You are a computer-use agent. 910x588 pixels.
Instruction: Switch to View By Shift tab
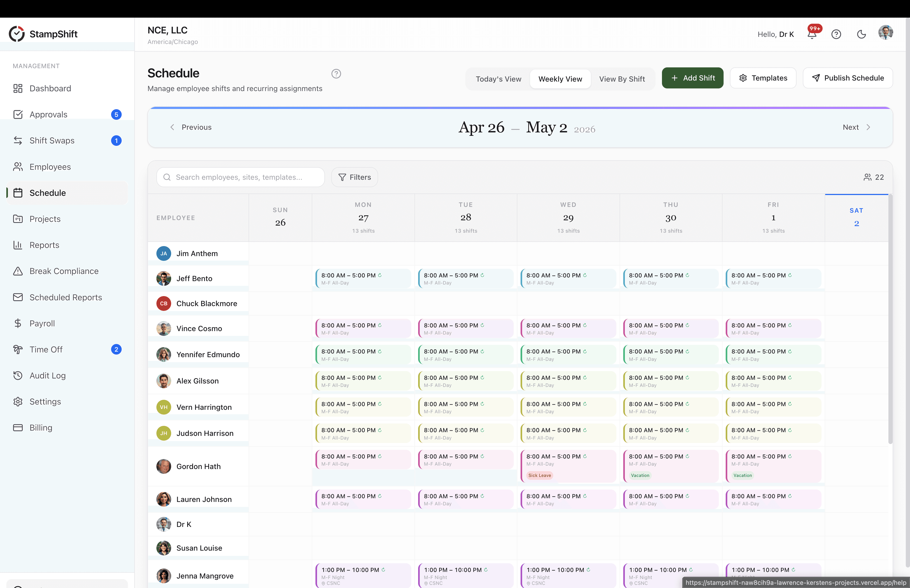point(622,79)
